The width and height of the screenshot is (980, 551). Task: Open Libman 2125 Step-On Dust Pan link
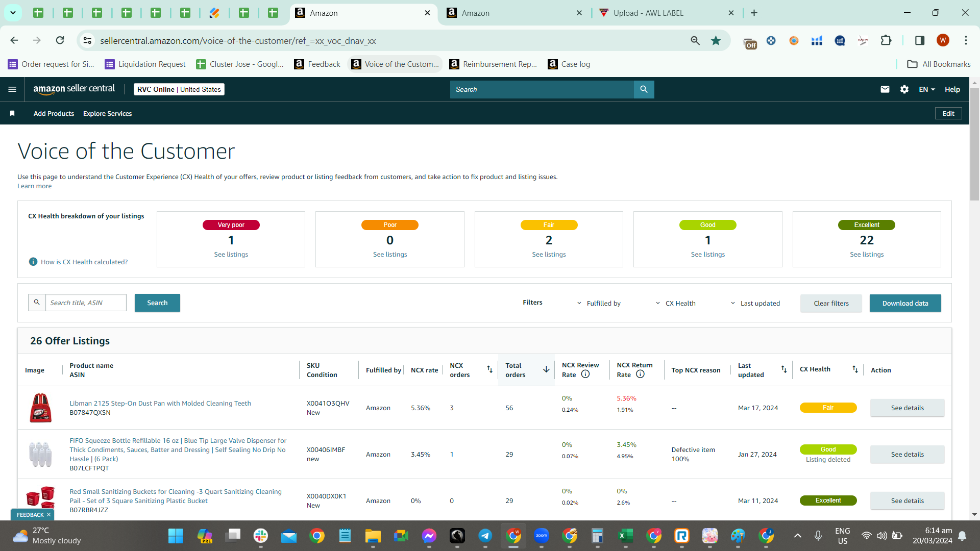160,403
